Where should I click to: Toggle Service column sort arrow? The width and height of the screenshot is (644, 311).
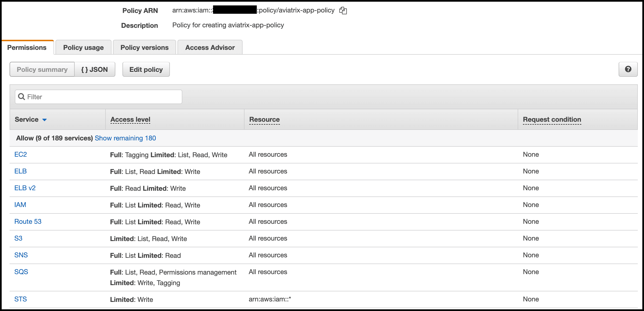[44, 120]
